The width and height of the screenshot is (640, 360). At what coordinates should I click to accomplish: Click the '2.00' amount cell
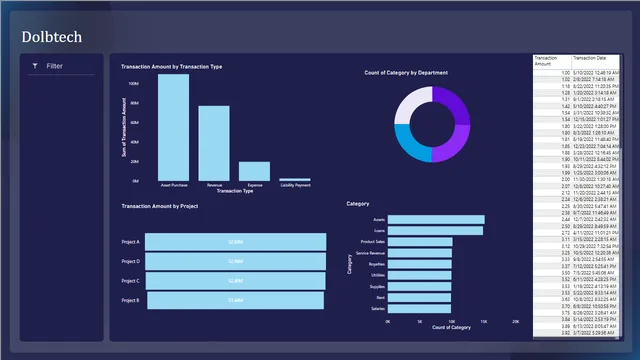coord(565,179)
